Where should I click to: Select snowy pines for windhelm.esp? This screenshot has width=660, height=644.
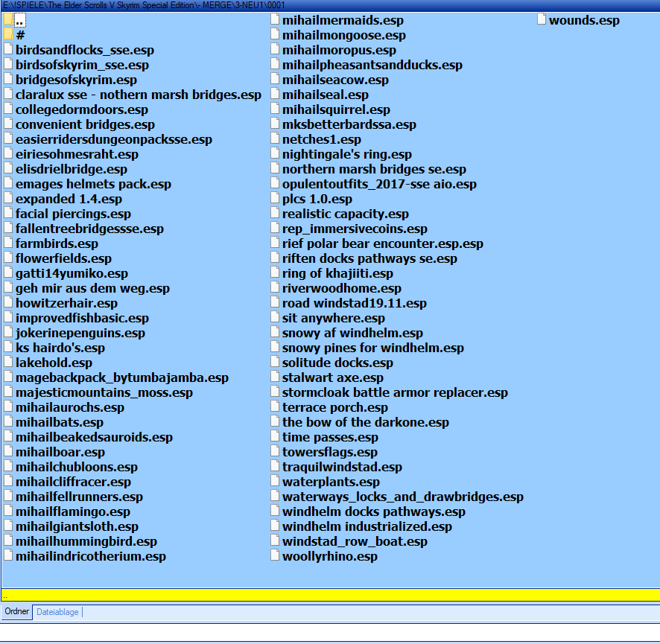point(373,348)
